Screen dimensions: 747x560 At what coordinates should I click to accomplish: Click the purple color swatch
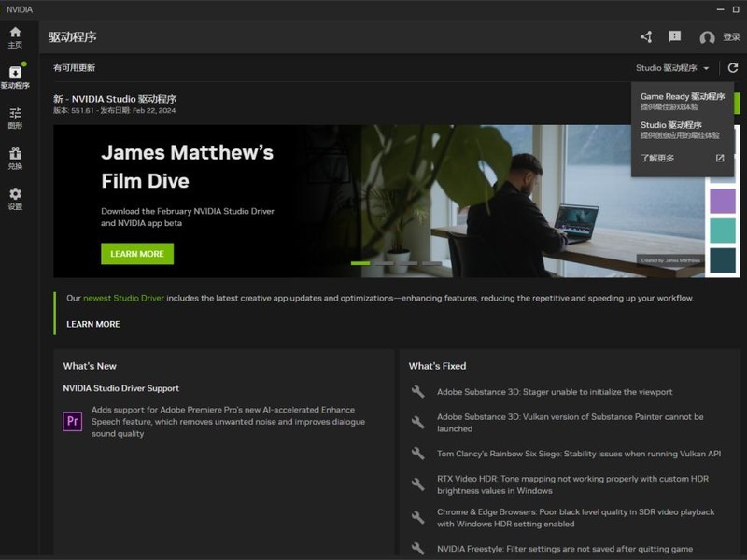coord(723,201)
